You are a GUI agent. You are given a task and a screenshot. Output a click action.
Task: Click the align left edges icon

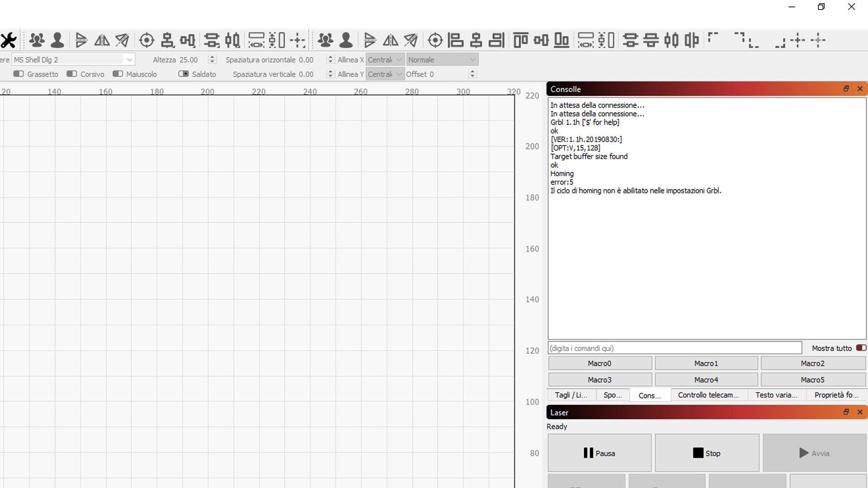click(x=455, y=40)
